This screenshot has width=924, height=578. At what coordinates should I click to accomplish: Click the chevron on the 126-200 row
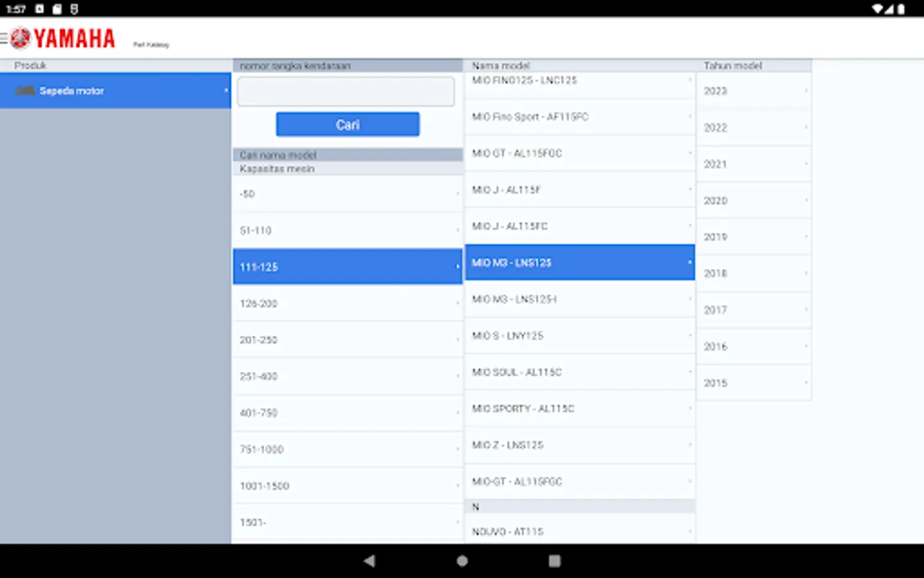click(x=458, y=302)
